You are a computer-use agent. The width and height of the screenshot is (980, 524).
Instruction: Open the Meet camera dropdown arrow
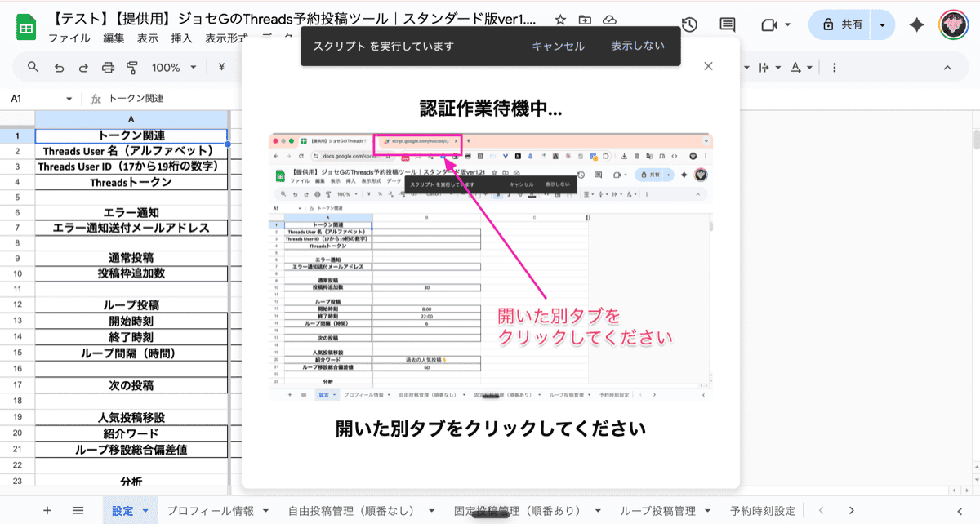click(x=788, y=25)
